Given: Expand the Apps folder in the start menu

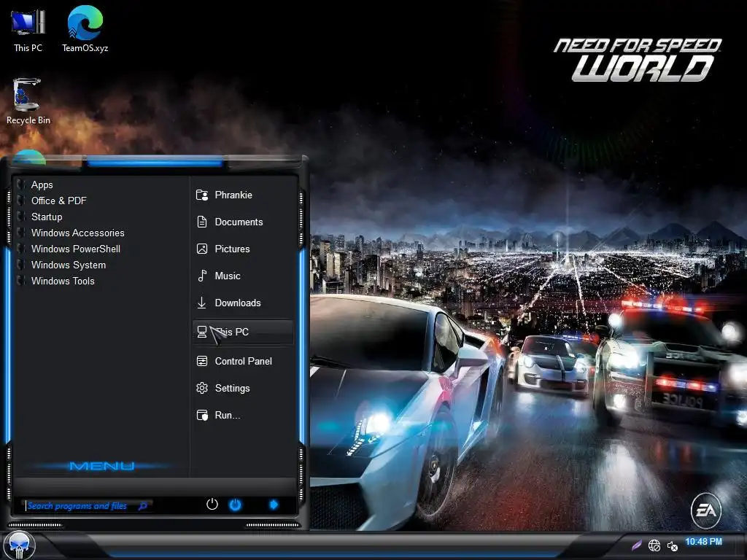Looking at the screenshot, I should pos(42,184).
